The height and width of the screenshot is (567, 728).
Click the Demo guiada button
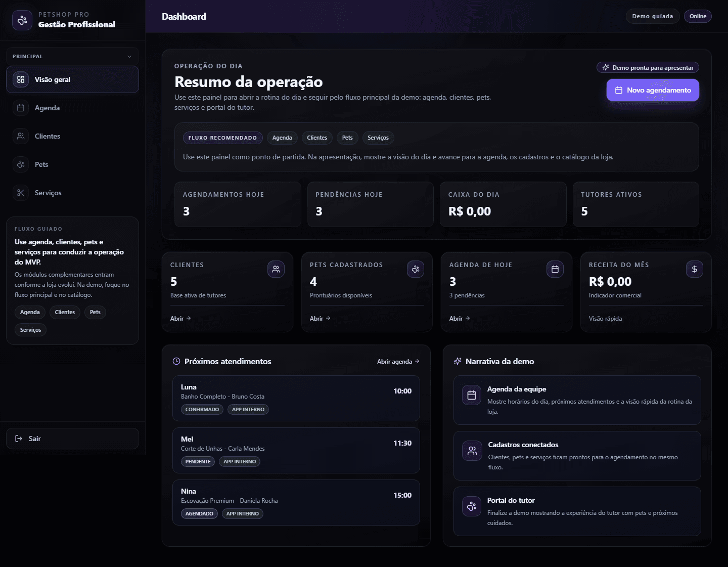(x=652, y=16)
